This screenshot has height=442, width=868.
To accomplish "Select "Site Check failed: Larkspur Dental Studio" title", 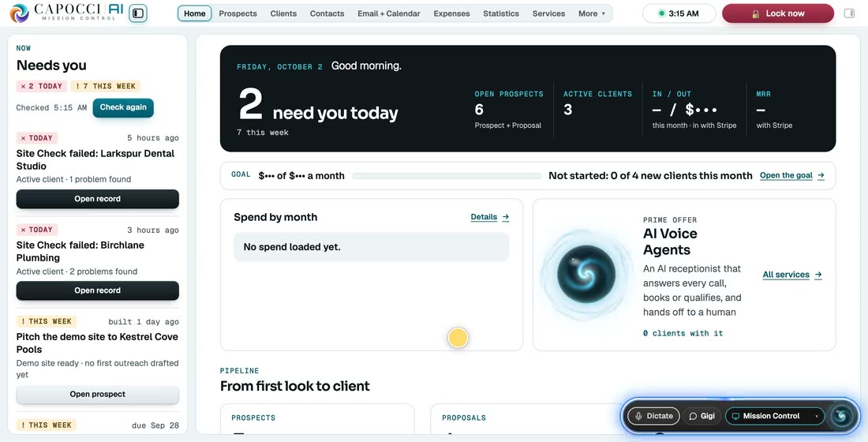I will 95,159.
